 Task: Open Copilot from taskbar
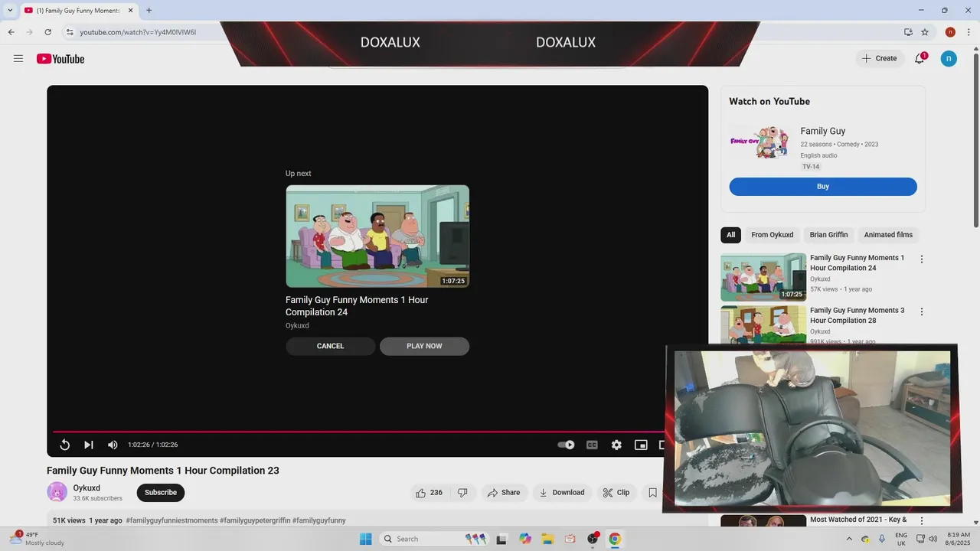click(x=525, y=539)
